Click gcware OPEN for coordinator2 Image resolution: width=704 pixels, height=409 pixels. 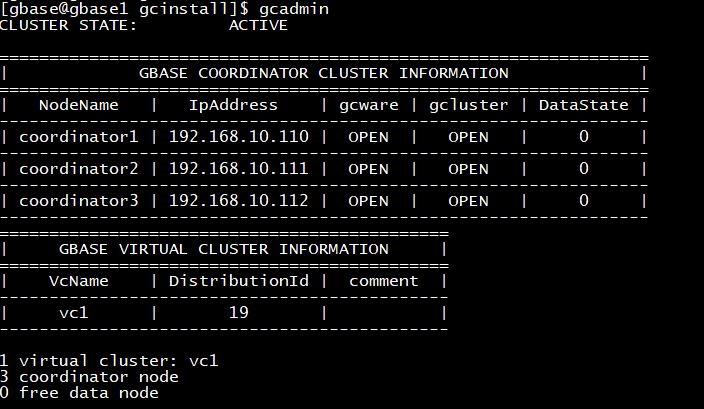click(369, 168)
